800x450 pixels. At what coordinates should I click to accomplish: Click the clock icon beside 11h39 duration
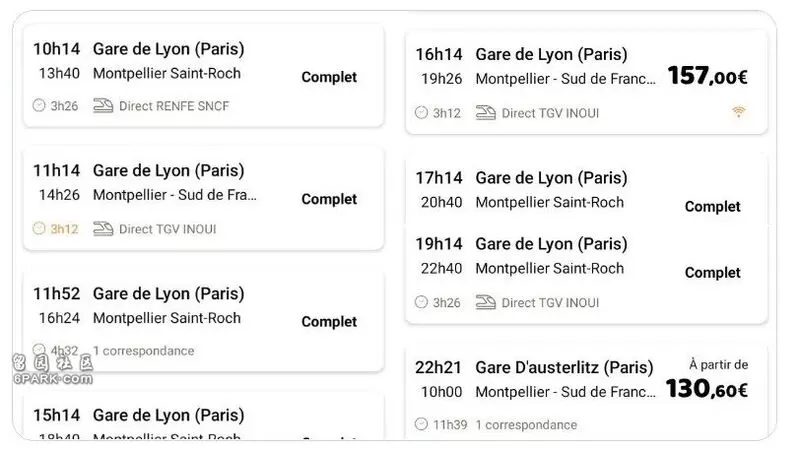(421, 424)
